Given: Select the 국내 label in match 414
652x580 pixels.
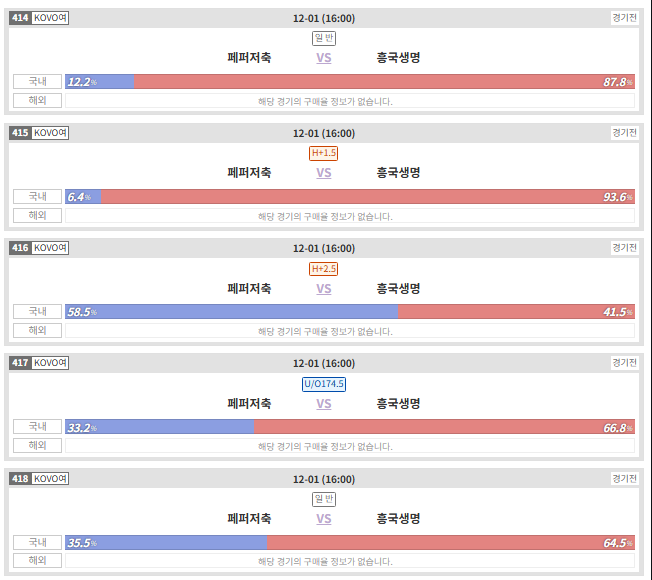Looking at the screenshot, I should (x=37, y=81).
